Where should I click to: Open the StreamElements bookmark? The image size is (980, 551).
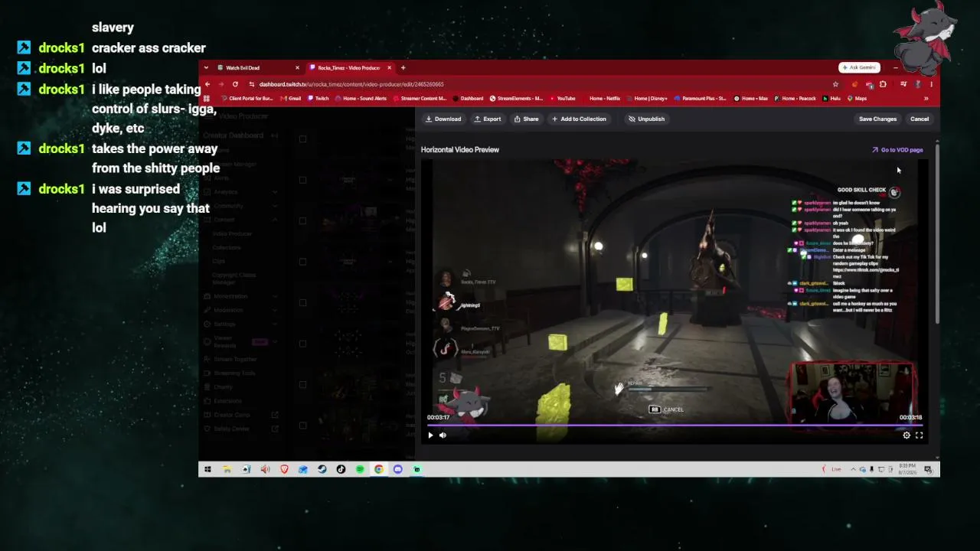[516, 99]
